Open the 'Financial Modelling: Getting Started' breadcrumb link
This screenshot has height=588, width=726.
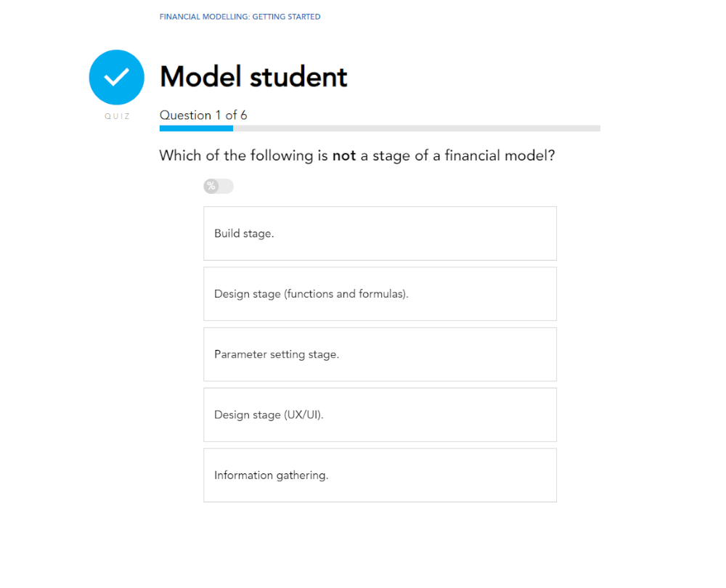[240, 17]
